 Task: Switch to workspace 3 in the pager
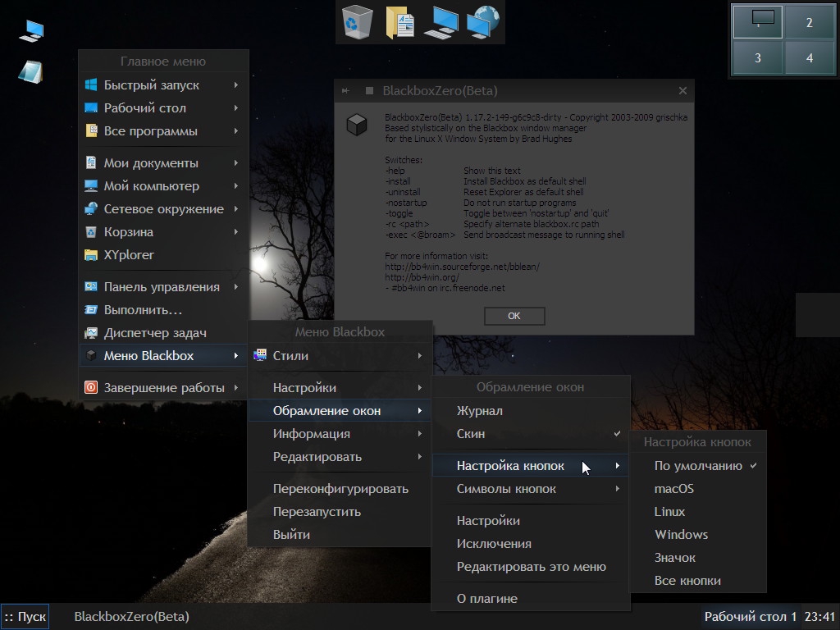click(x=757, y=57)
